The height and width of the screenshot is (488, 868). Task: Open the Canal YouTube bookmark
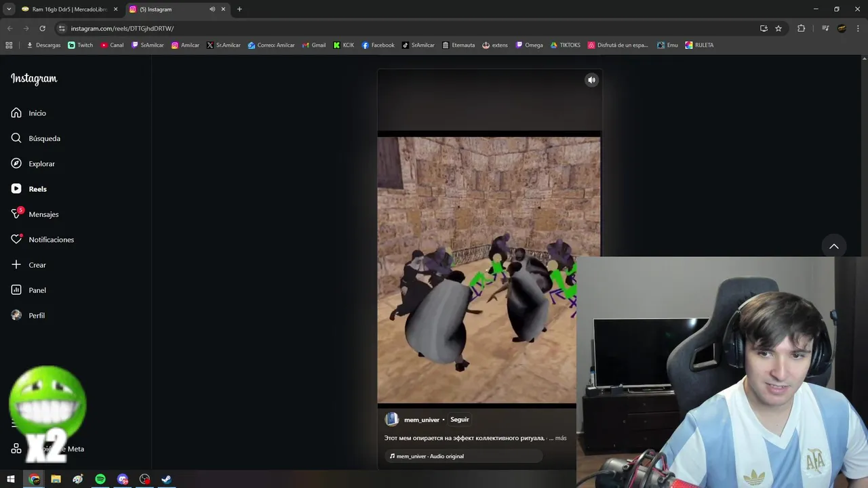(112, 45)
